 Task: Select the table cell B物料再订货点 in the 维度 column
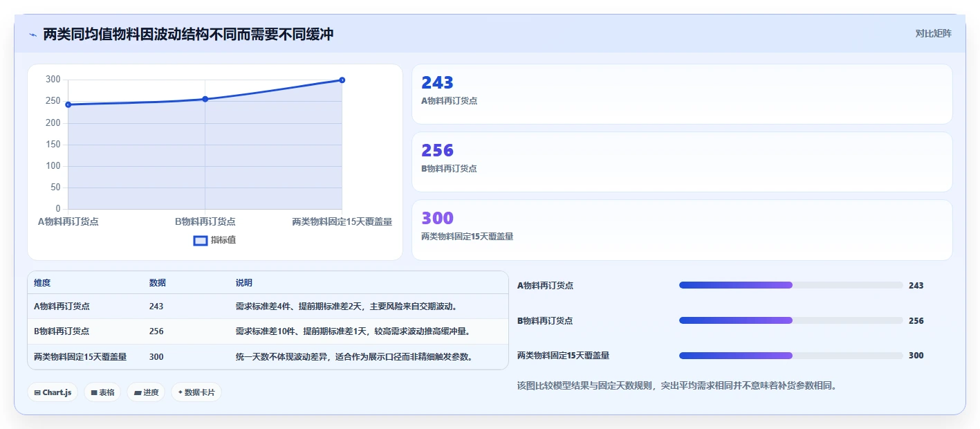click(x=62, y=331)
